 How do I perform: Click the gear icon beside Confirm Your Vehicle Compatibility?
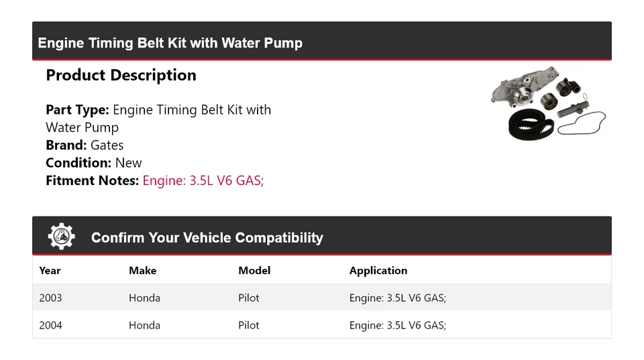pyautogui.click(x=61, y=237)
